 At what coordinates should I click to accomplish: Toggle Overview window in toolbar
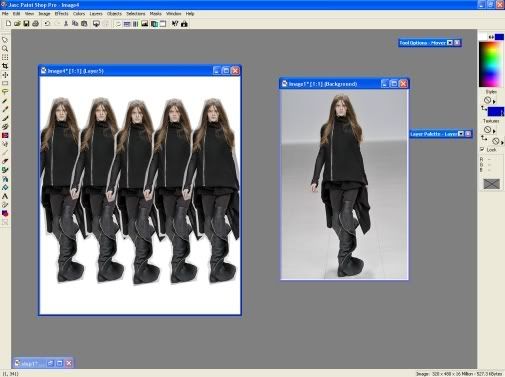click(163, 24)
